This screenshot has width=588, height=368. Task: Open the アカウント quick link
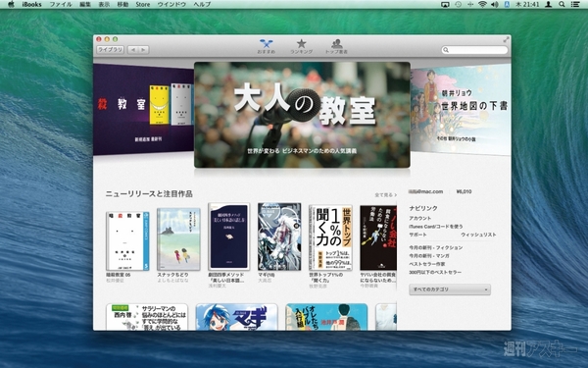click(x=420, y=218)
